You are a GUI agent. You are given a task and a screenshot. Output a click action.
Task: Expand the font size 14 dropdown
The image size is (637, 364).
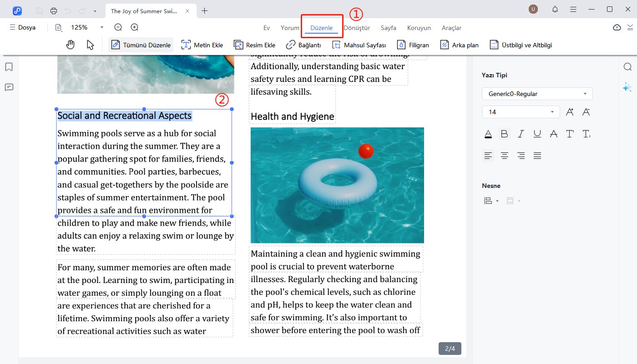(x=552, y=112)
